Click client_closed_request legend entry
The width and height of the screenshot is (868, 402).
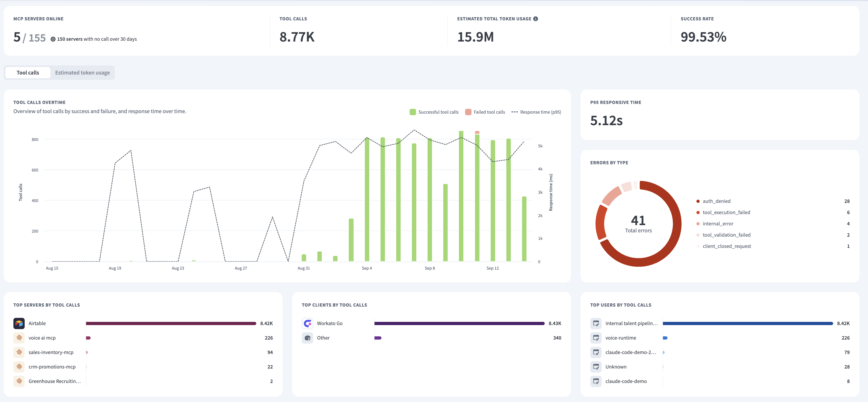[724, 246]
